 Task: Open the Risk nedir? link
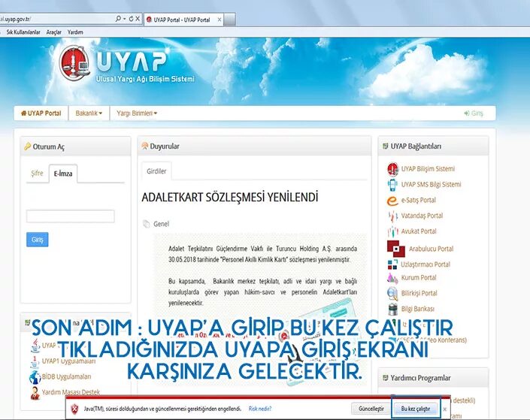pyautogui.click(x=260, y=409)
